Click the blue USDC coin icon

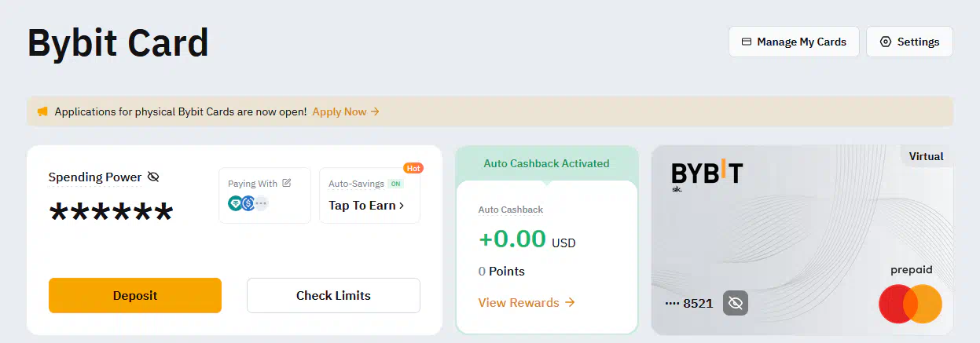click(x=248, y=203)
